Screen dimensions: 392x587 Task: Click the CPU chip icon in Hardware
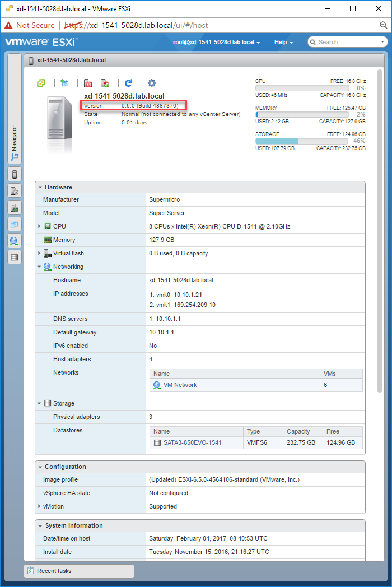click(x=48, y=226)
